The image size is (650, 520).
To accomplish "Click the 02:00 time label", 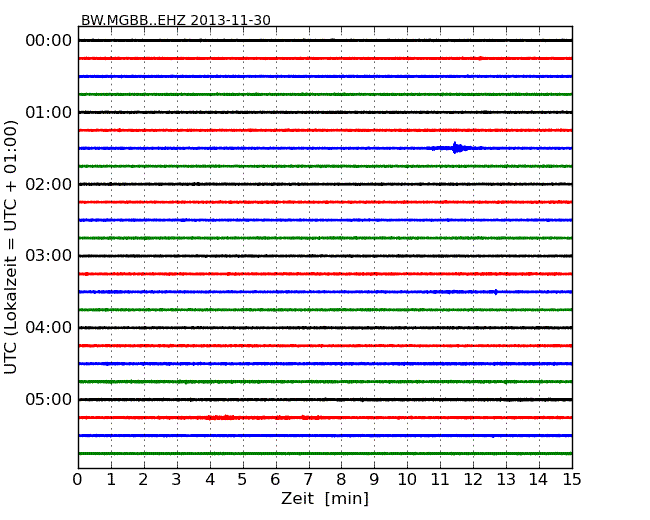I will 49,184.
